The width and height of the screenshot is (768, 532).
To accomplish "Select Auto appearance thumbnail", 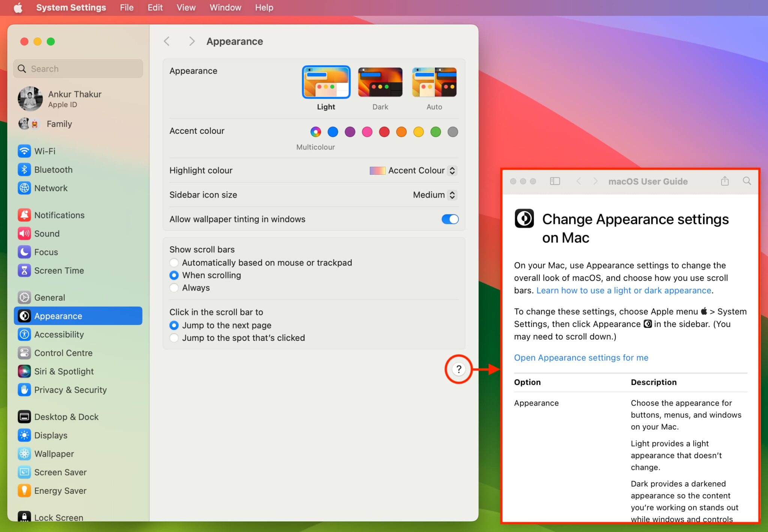I will [434, 82].
